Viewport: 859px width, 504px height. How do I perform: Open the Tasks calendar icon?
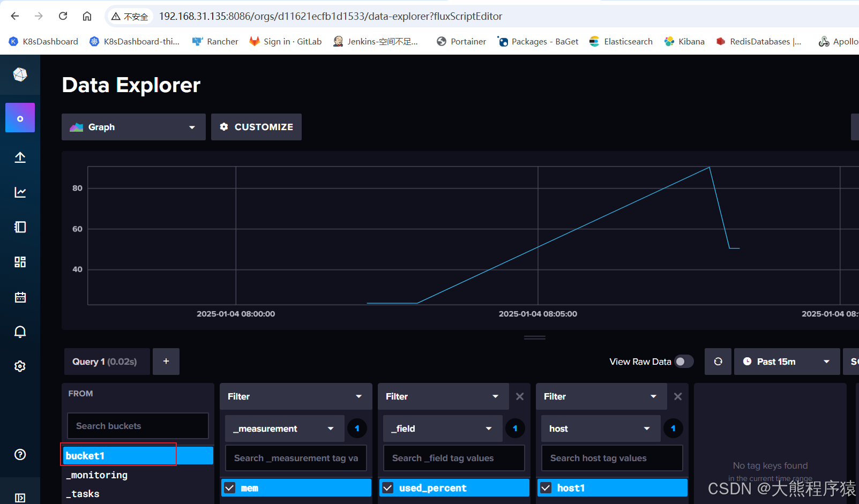click(20, 297)
